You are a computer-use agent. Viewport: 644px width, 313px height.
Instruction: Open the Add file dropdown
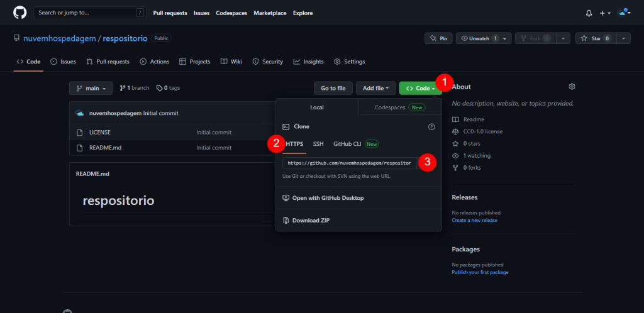pos(376,88)
